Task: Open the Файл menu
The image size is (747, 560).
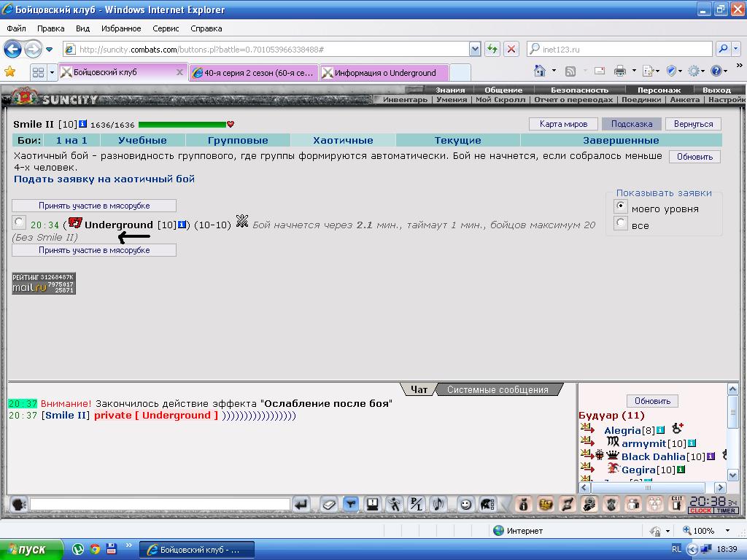Action: click(16, 28)
